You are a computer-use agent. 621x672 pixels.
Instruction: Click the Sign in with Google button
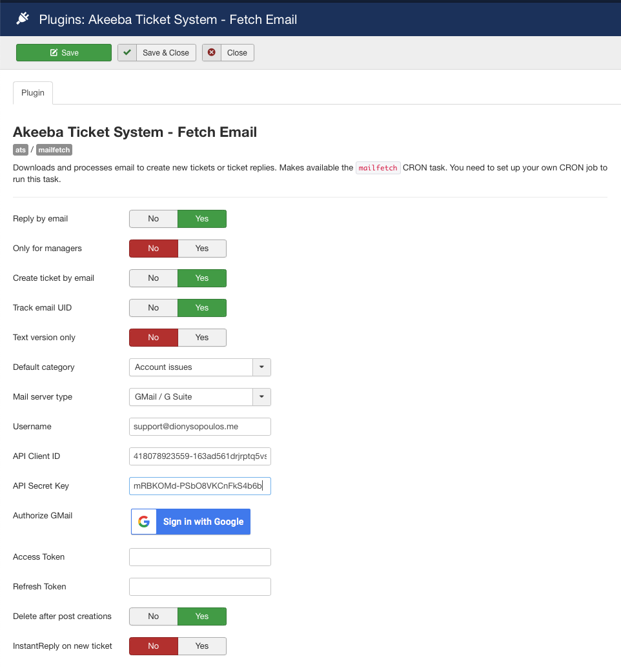coord(203,522)
